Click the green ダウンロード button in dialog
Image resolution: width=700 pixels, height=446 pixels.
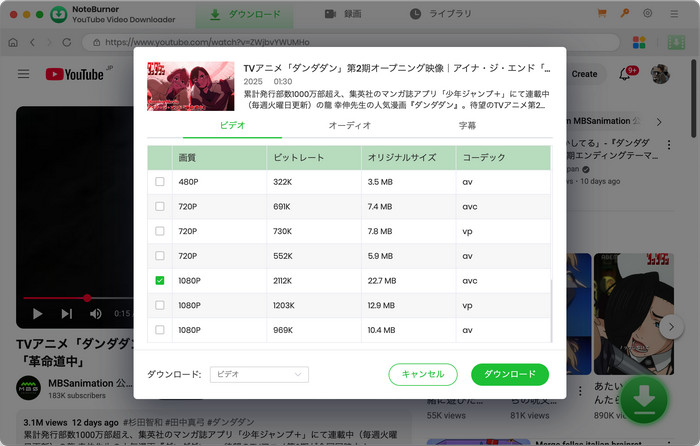click(x=510, y=374)
